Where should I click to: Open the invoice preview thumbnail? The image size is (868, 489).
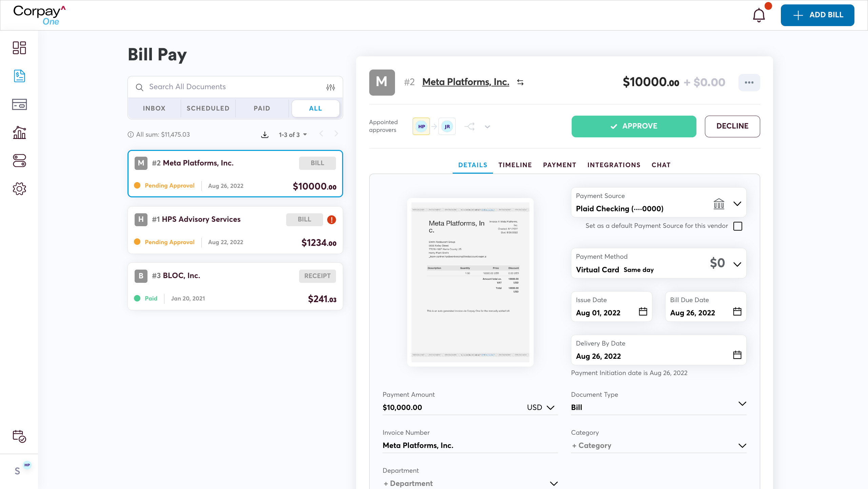point(470,282)
